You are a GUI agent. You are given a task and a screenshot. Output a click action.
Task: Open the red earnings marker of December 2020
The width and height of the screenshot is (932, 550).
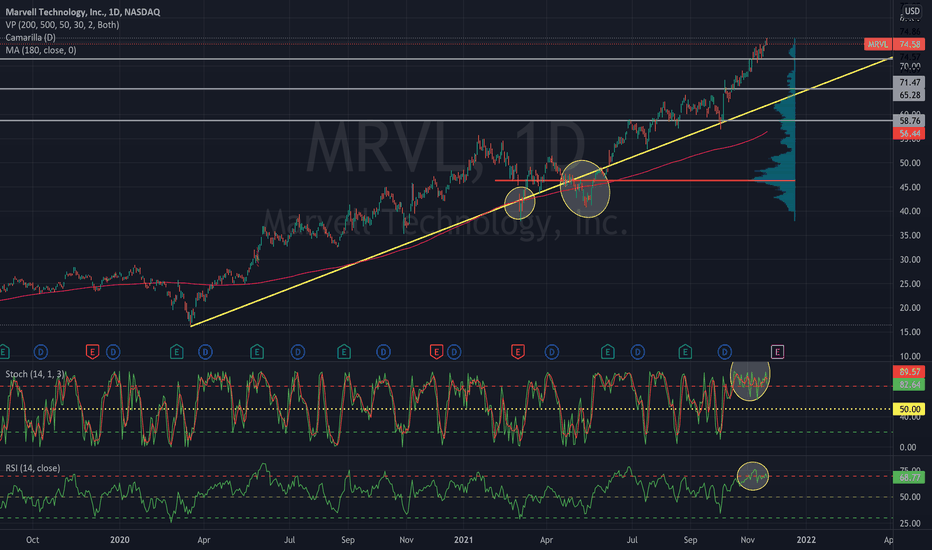(x=436, y=352)
